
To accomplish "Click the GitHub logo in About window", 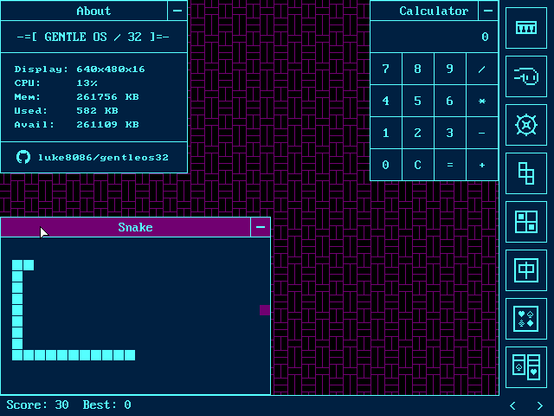I will click(23, 157).
